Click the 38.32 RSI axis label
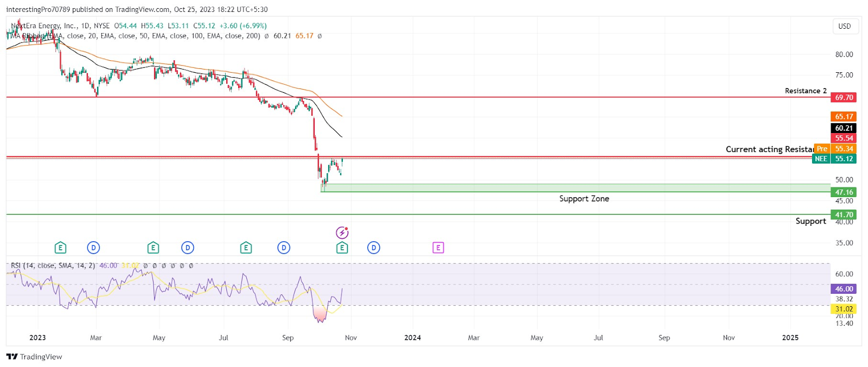Viewport: 868px width, 367px height. [844, 299]
